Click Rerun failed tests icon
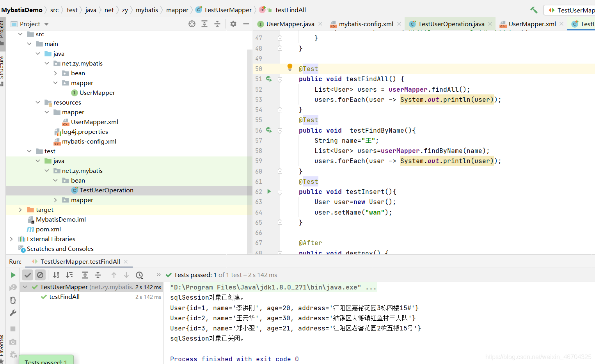The width and height of the screenshot is (595, 364). point(13,288)
